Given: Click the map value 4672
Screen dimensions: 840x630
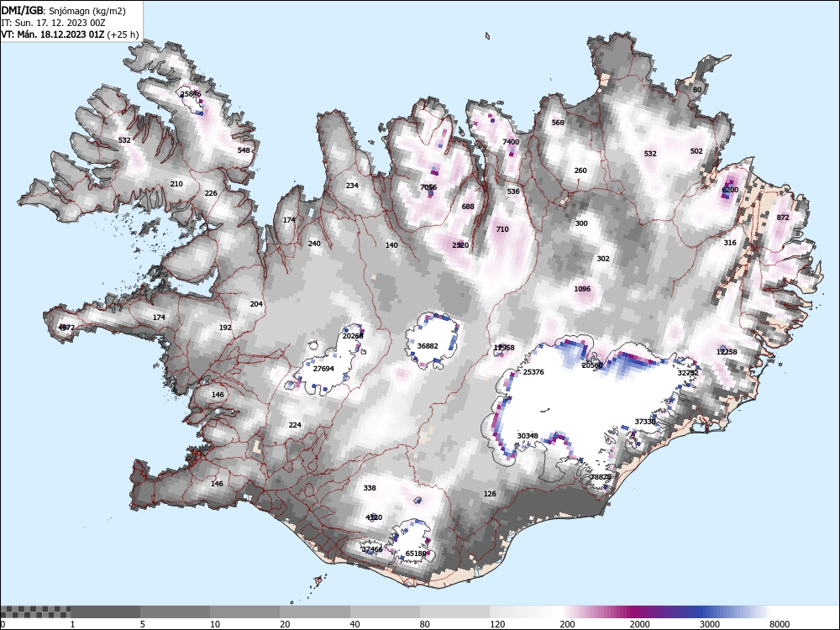Looking at the screenshot, I should (66, 328).
